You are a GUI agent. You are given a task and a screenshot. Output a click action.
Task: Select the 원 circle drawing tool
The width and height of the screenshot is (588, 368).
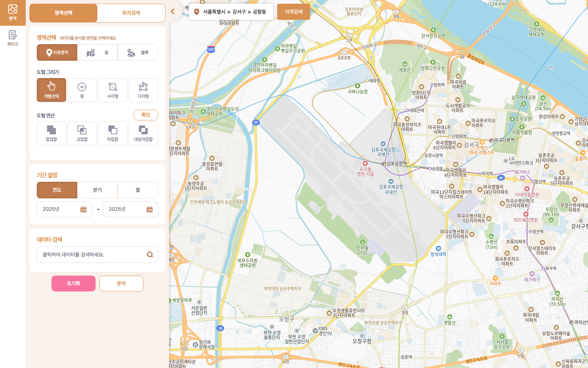82,90
